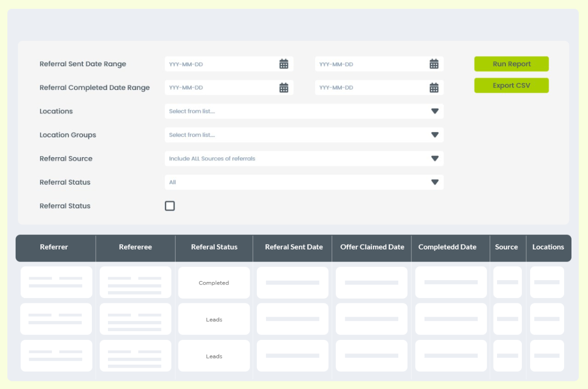Select the Completed status cell
The image size is (588, 389).
(x=214, y=283)
